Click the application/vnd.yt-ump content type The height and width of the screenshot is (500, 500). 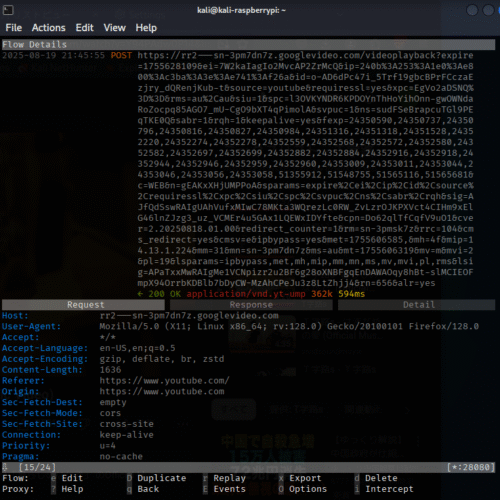point(246,294)
